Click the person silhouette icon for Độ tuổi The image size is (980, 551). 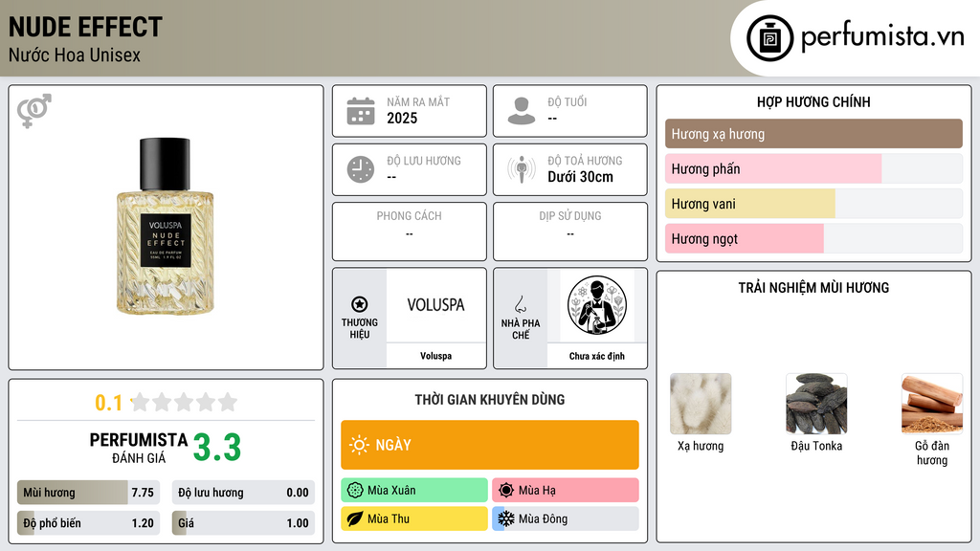point(522,111)
